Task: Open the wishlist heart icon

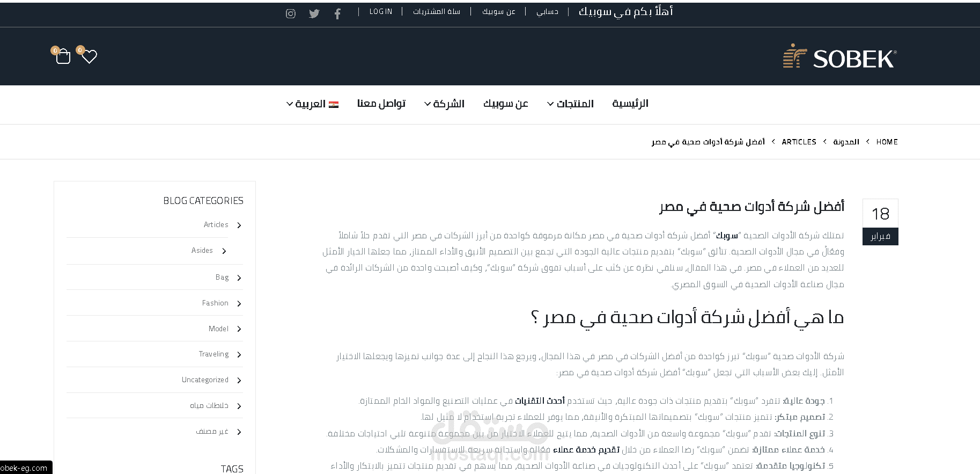Action: [x=89, y=56]
